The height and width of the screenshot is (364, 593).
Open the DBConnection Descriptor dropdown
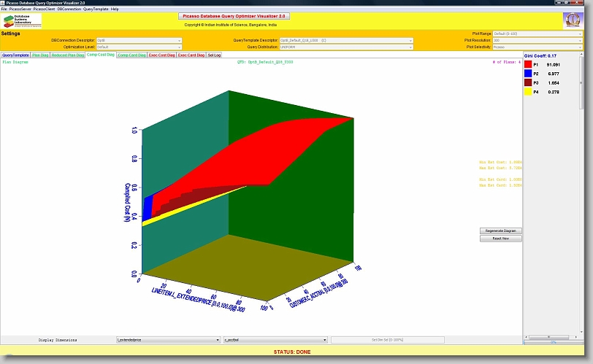coord(139,40)
